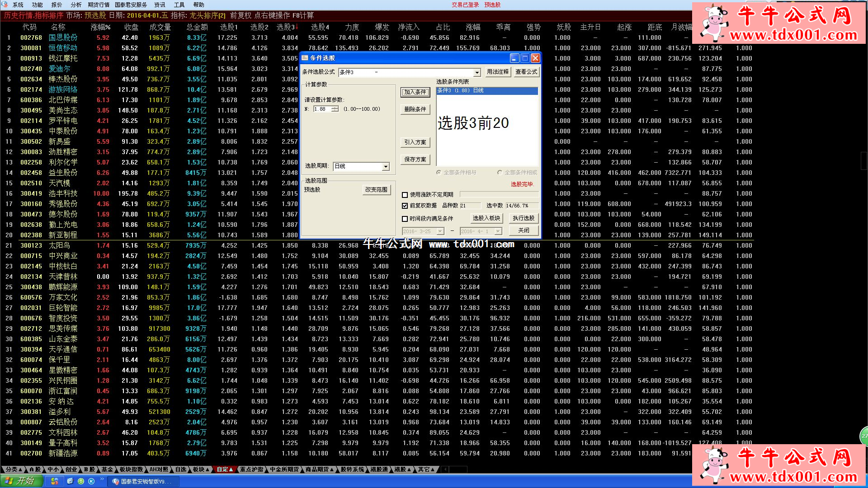Screen dimensions: 868x488
Task: Select the 国泰君安锐智版 taskbar button
Action: pyautogui.click(x=143, y=482)
